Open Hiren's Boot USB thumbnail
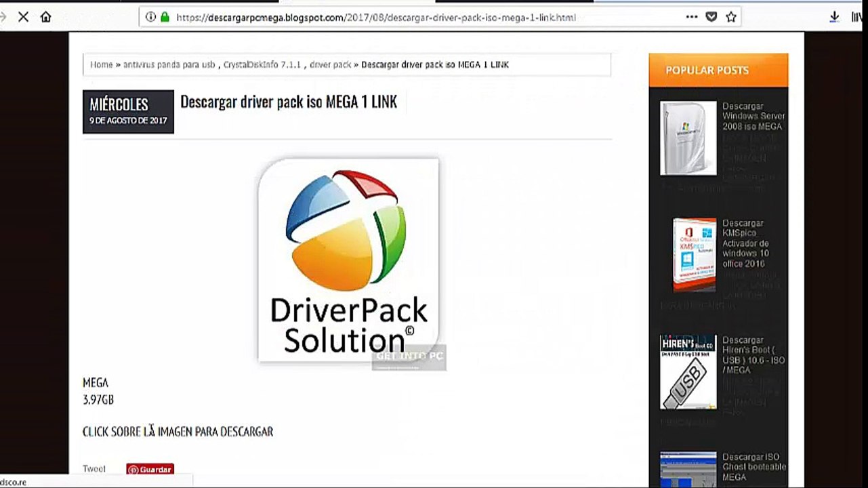 point(688,372)
